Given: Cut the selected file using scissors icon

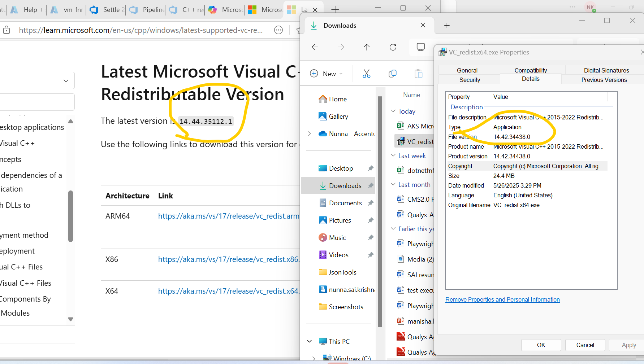Looking at the screenshot, I should 367,74.
